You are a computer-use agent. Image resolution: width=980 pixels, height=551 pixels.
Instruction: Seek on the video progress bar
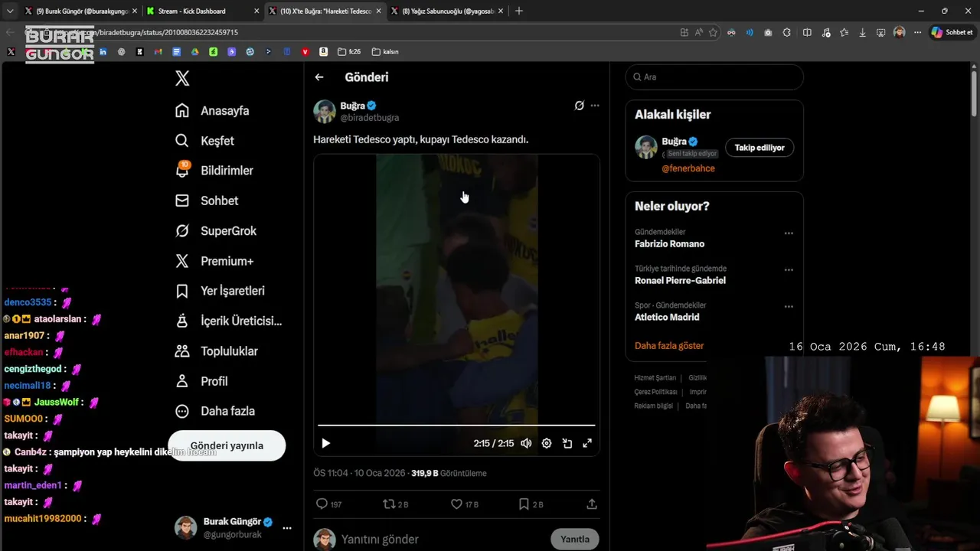click(x=456, y=425)
